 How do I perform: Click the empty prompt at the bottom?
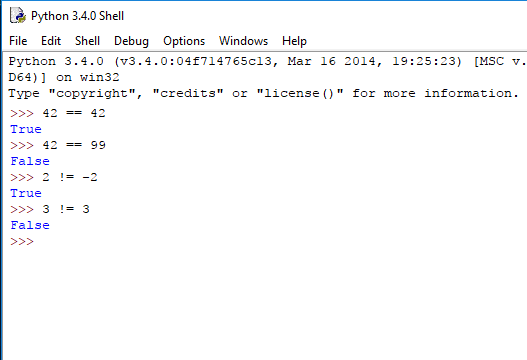(22, 241)
